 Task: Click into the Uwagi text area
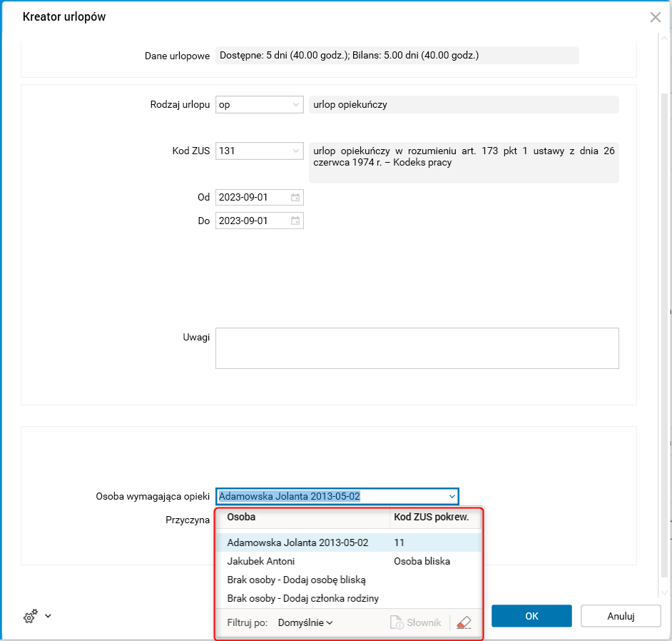point(417,348)
